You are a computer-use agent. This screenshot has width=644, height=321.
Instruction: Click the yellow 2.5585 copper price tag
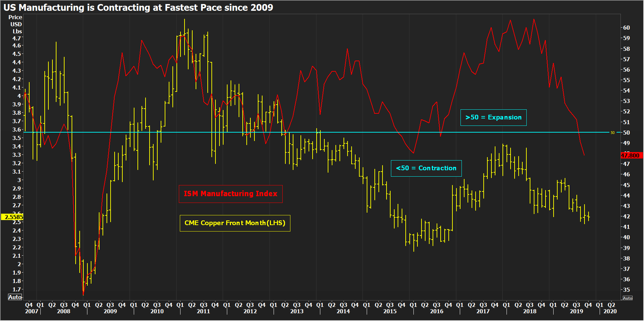(x=12, y=217)
